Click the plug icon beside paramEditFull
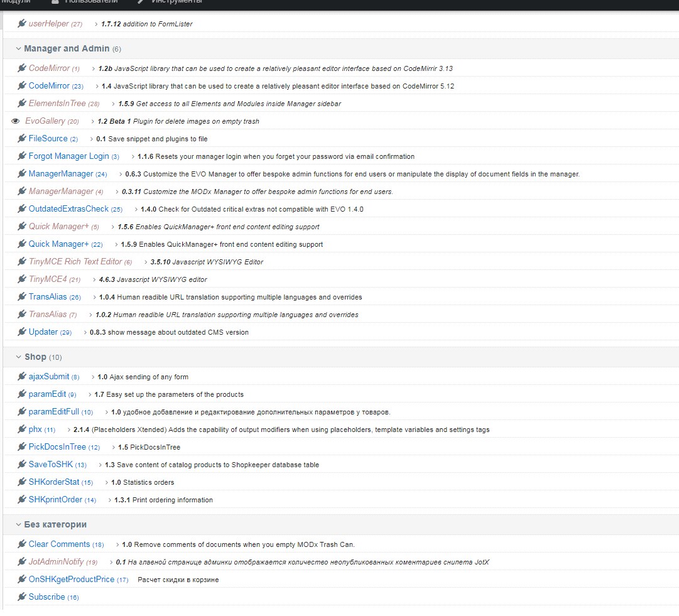This screenshot has height=616, width=679. pos(21,412)
